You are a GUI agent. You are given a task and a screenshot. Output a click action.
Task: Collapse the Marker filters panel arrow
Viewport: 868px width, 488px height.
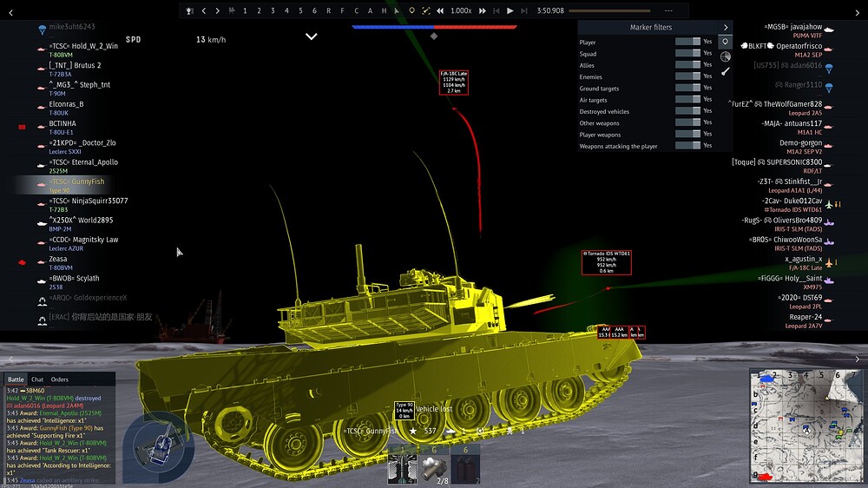(726, 27)
